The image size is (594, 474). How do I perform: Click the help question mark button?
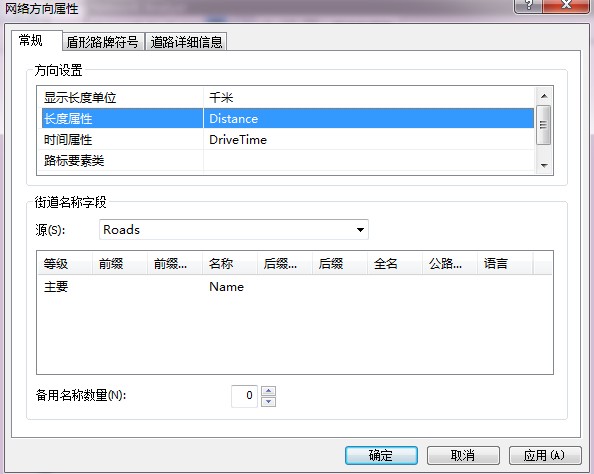point(528,5)
